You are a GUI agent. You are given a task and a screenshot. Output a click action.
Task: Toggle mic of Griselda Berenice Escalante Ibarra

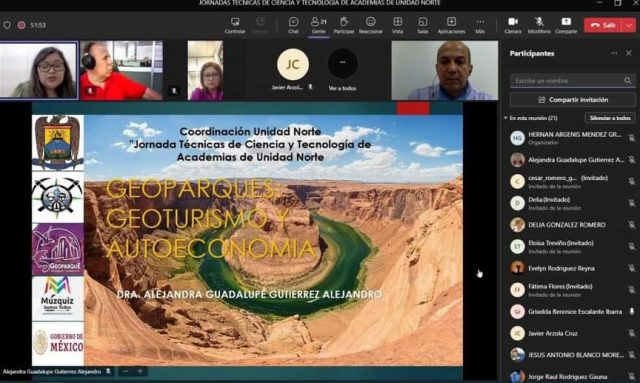coord(632,312)
